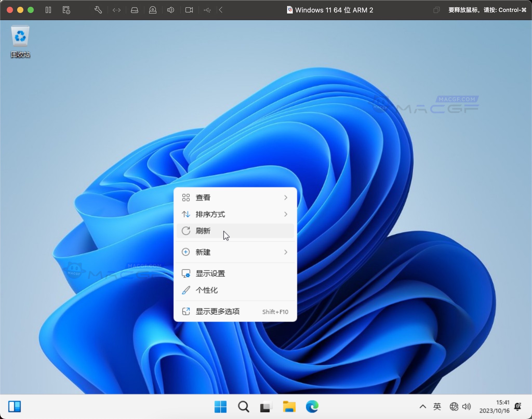
Task: Expand the 查看 submenu arrow
Action: point(285,198)
